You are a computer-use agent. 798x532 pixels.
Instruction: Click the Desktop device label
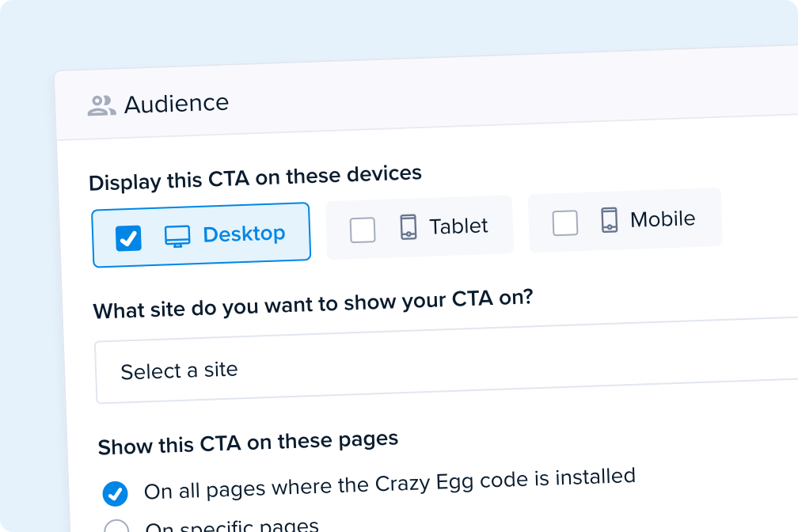tap(244, 234)
